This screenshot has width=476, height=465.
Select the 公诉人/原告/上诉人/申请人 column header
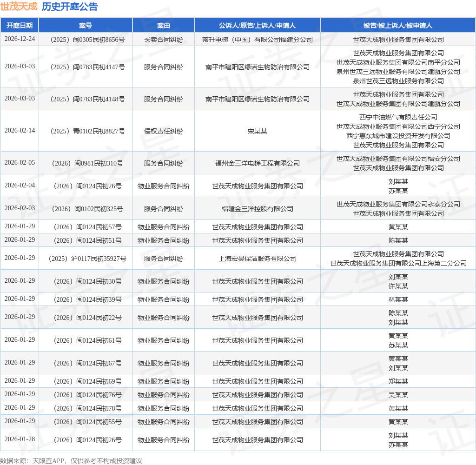[x=257, y=26]
